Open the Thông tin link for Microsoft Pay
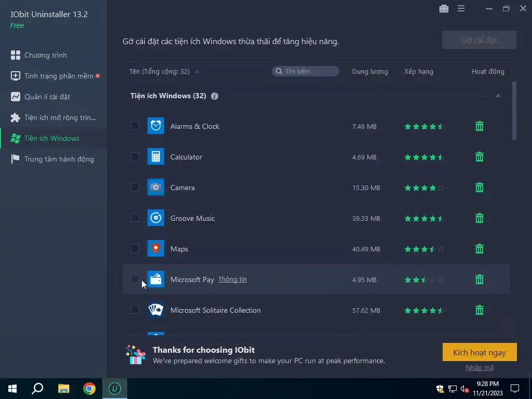The image size is (532, 399). [x=232, y=279]
